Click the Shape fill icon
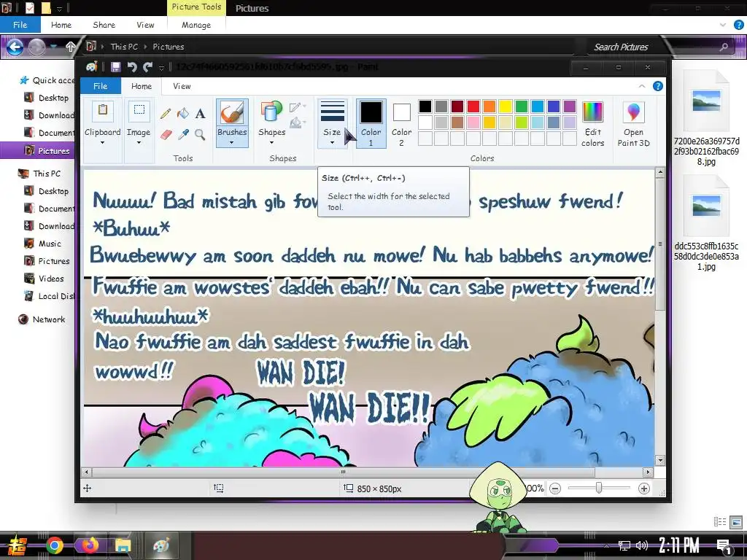 pyautogui.click(x=296, y=122)
